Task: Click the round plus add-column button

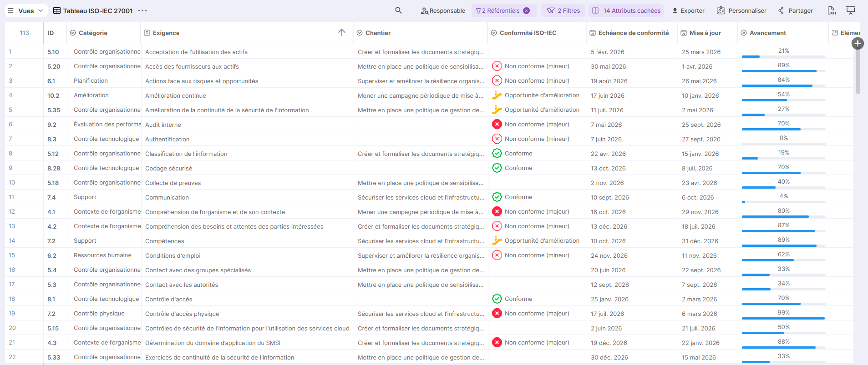Action: coord(858,44)
